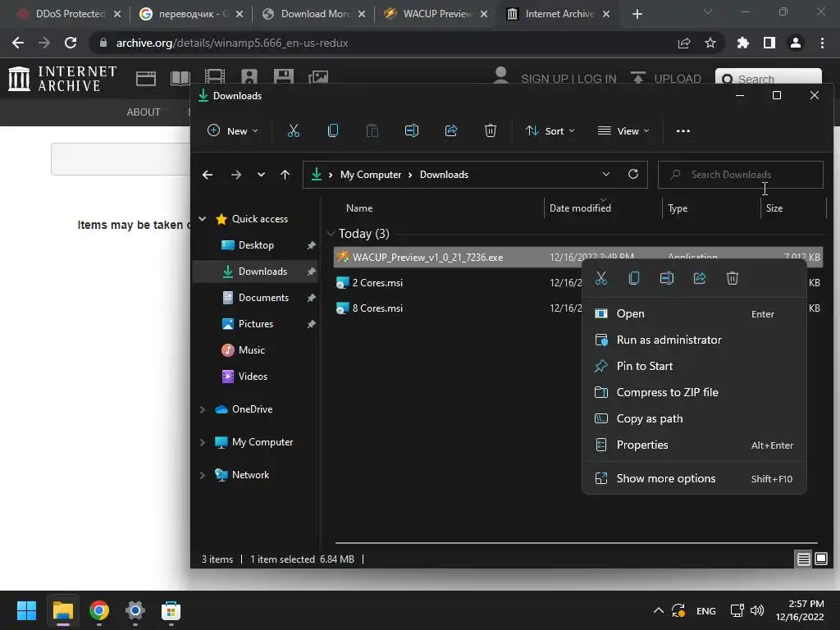Open the recent locations dropdown arrow
840x630 pixels.
(261, 175)
